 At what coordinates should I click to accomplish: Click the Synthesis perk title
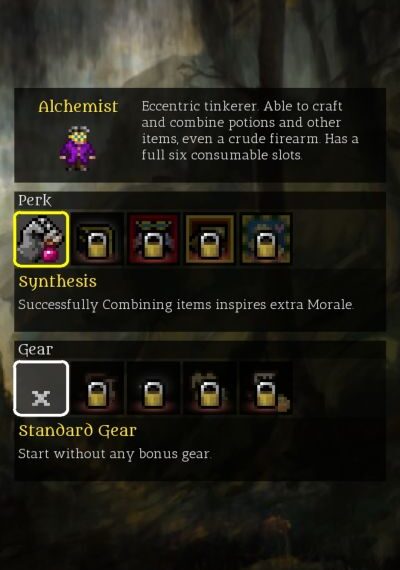pos(57,282)
